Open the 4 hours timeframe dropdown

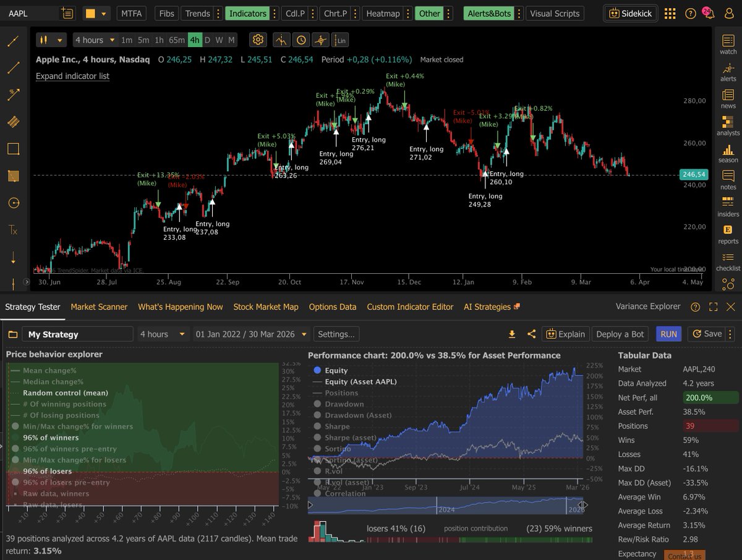tap(95, 40)
